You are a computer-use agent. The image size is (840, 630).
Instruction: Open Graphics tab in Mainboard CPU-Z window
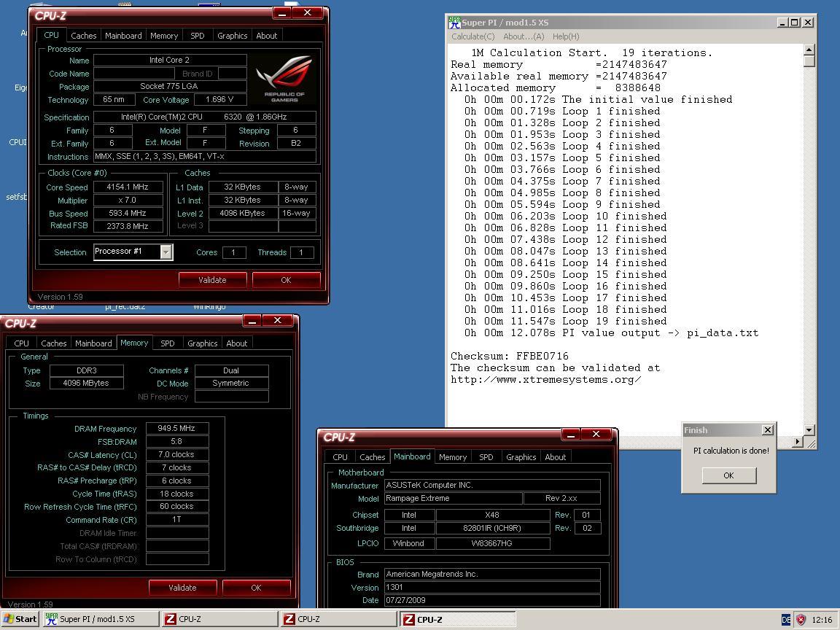click(x=521, y=457)
